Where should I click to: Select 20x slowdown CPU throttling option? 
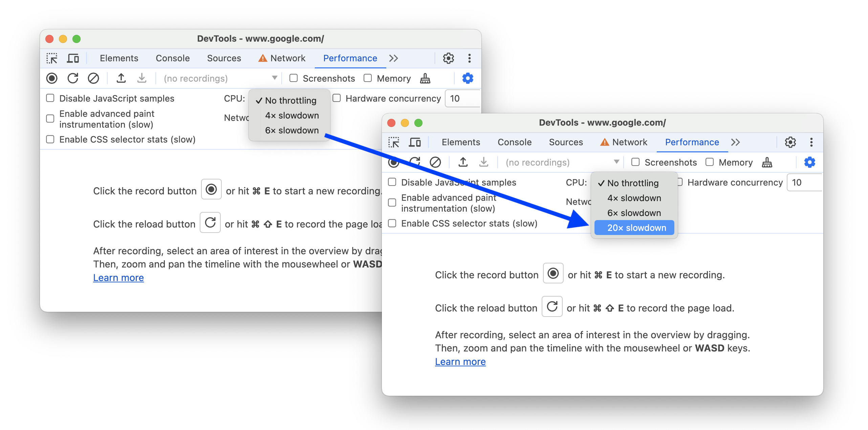638,228
